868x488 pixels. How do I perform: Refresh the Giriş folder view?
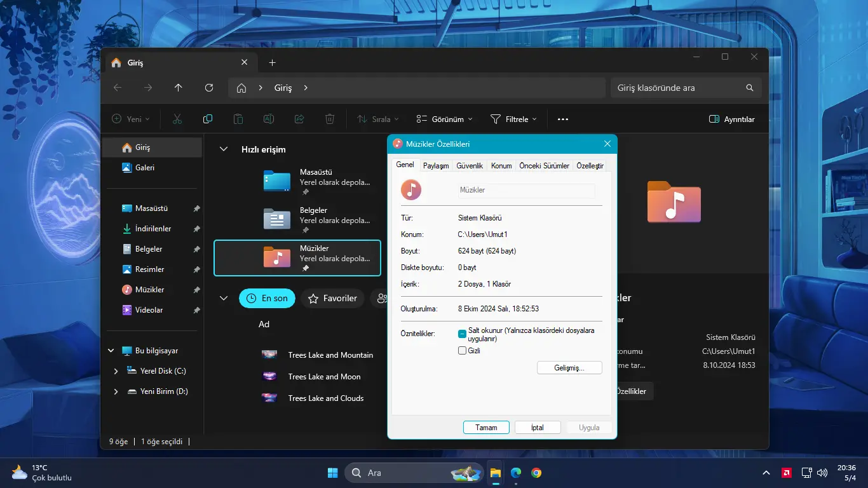(209, 88)
